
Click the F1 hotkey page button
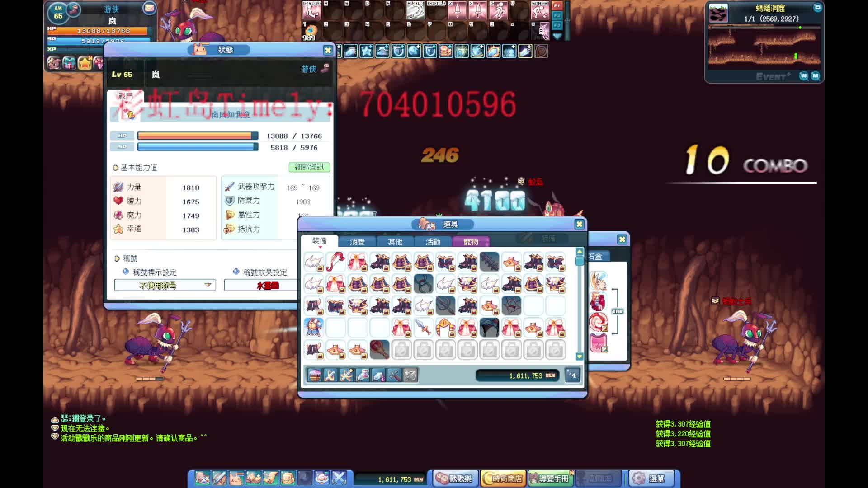557,6
